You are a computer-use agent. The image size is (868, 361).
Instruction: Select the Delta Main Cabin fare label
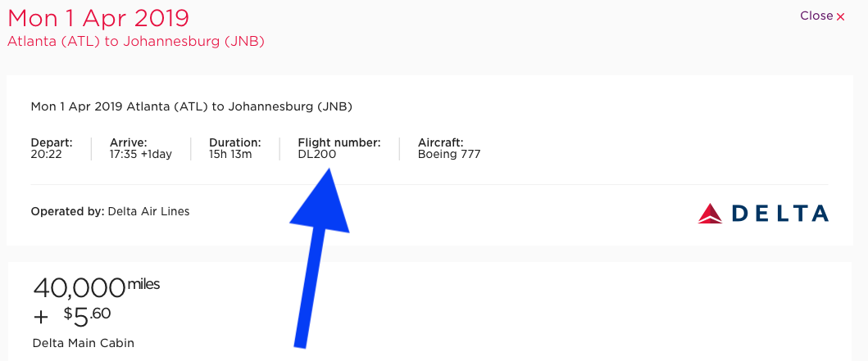(x=84, y=343)
